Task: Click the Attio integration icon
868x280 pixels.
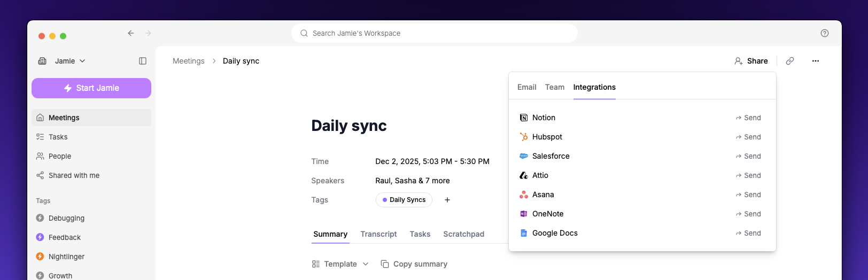Action: 524,175
